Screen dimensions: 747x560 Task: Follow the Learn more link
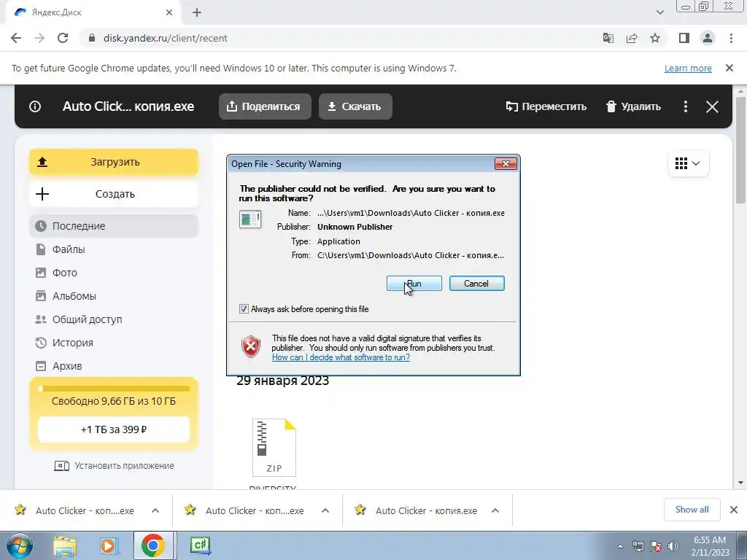(x=688, y=68)
